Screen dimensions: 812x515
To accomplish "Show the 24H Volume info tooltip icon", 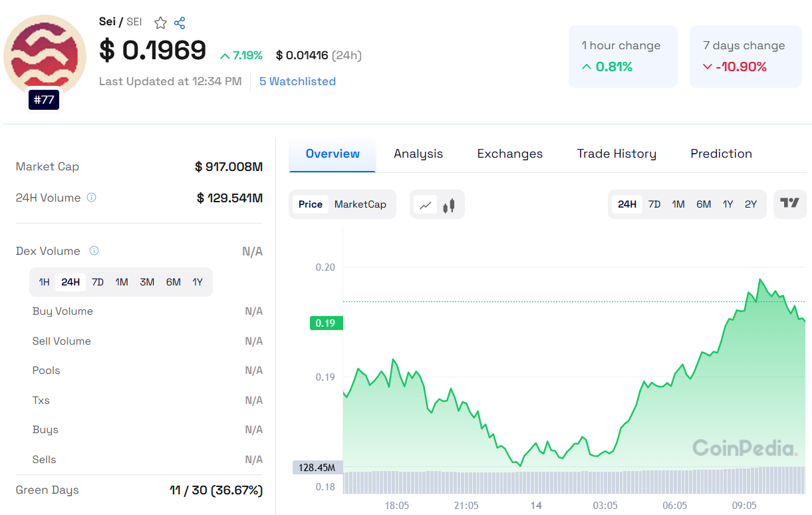I will pos(92,198).
